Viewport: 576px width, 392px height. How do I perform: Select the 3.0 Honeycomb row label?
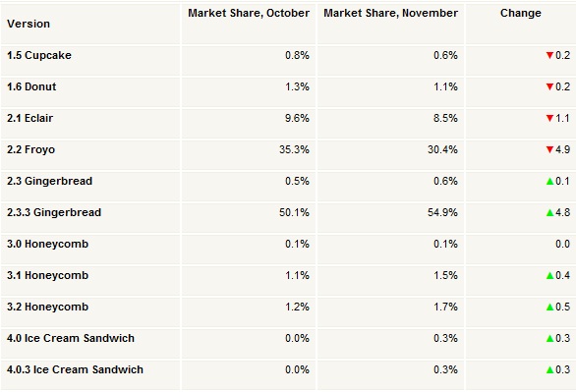[48, 244]
